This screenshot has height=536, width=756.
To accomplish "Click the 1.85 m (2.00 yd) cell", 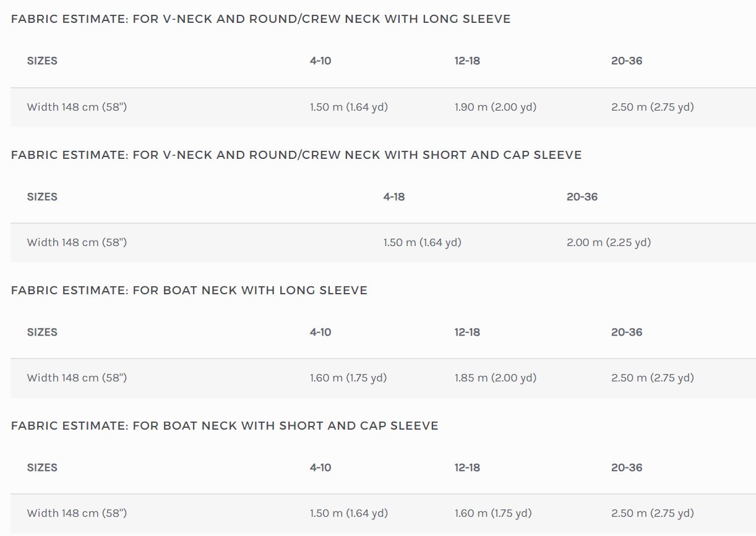I will point(496,378).
